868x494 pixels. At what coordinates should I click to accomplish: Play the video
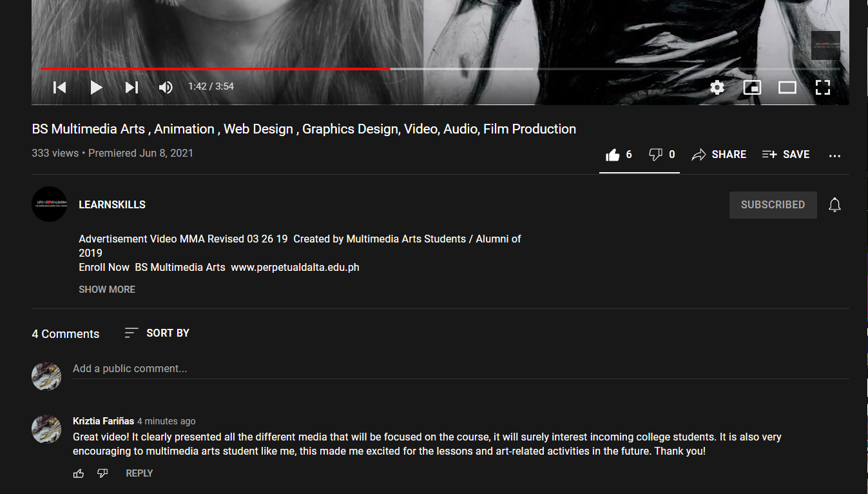(x=96, y=87)
